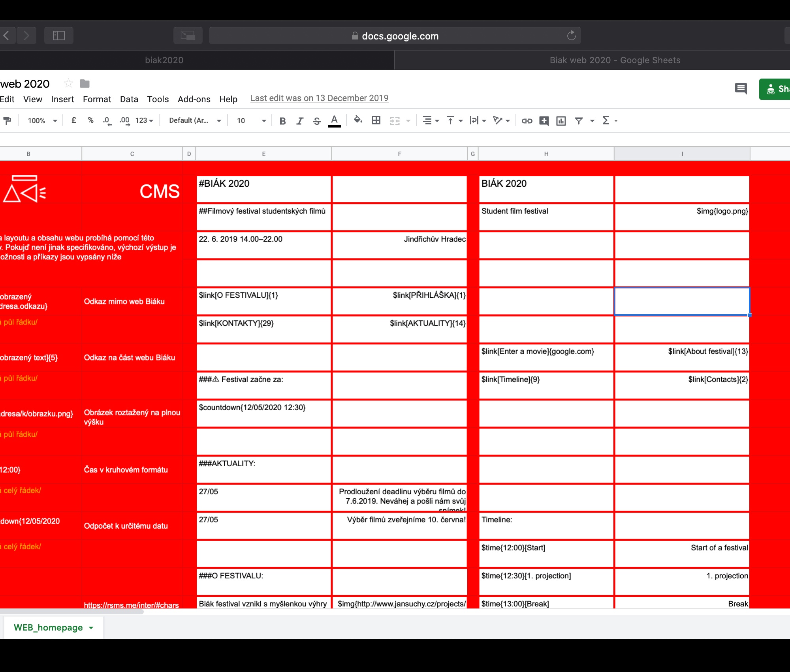The width and height of the screenshot is (790, 672).
Task: Open WEB_homepage sheet tab menu arrow
Action: 91,628
